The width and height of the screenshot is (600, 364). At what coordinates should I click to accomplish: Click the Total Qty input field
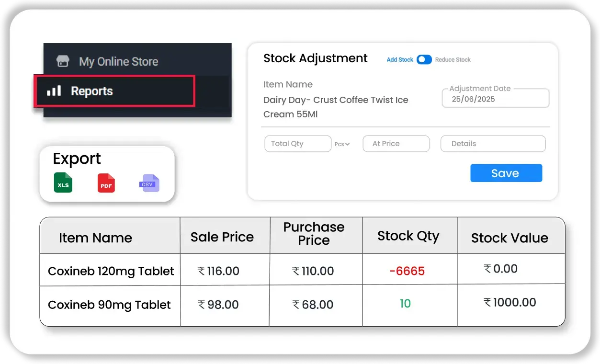coord(298,144)
